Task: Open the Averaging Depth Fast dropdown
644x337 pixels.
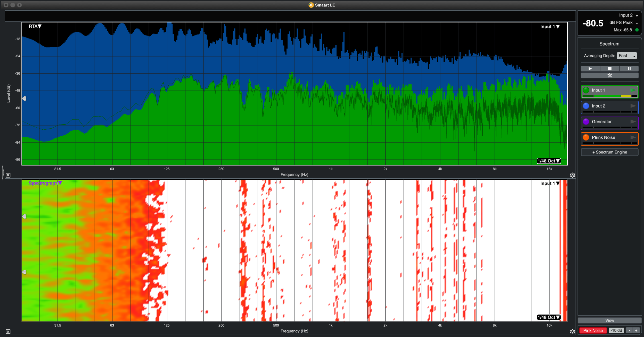Action: (627, 56)
